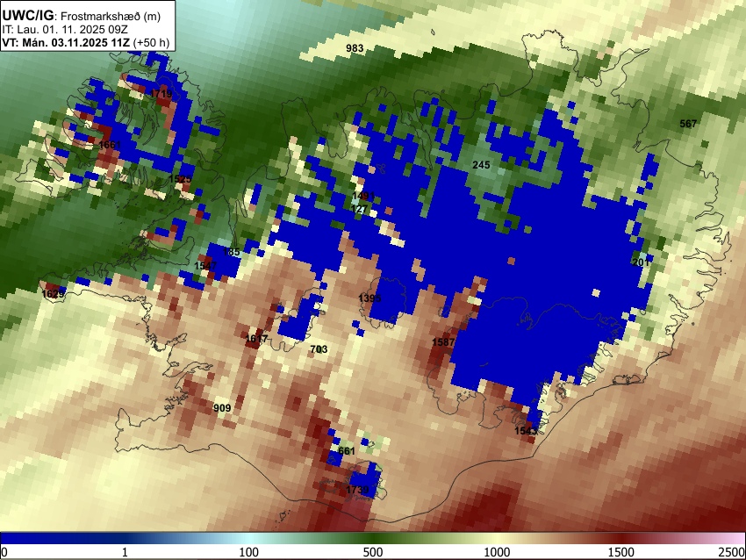Click the map value label 245
Image resolution: width=746 pixels, height=560 pixels.
click(x=481, y=165)
